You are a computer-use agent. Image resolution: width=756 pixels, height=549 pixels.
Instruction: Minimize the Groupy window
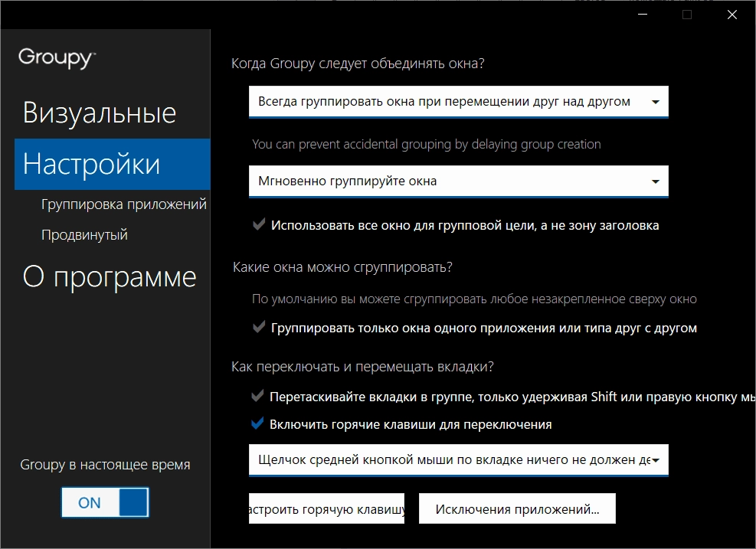[x=643, y=15]
